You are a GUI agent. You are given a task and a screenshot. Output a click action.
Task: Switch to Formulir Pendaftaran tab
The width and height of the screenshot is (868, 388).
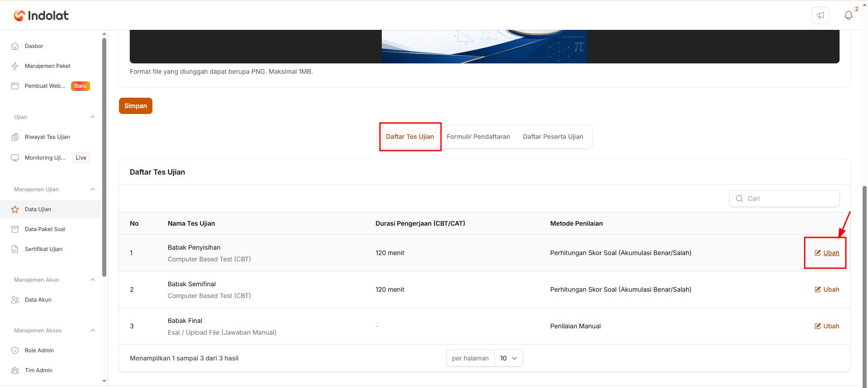pos(478,137)
